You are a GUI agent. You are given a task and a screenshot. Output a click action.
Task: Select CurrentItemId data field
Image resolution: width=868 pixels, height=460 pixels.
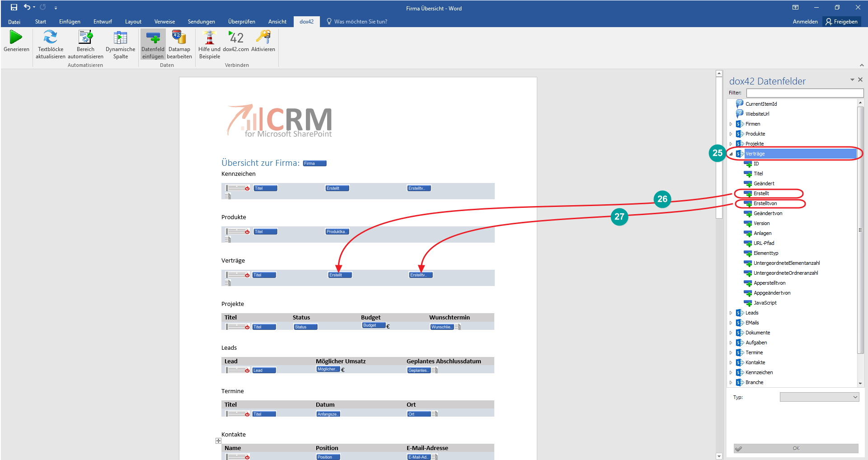click(x=761, y=104)
